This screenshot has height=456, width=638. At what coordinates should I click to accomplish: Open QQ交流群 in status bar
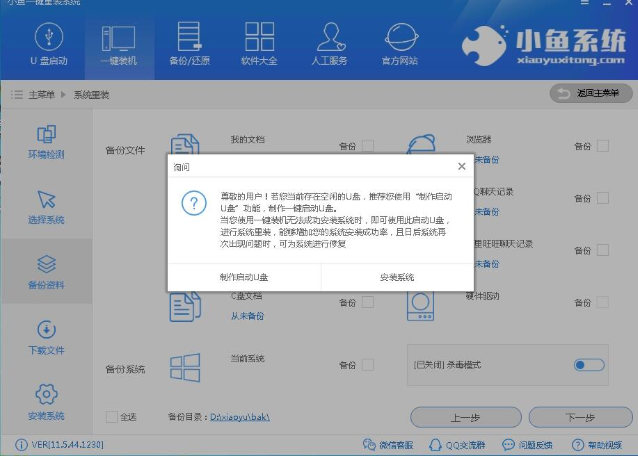[457, 445]
